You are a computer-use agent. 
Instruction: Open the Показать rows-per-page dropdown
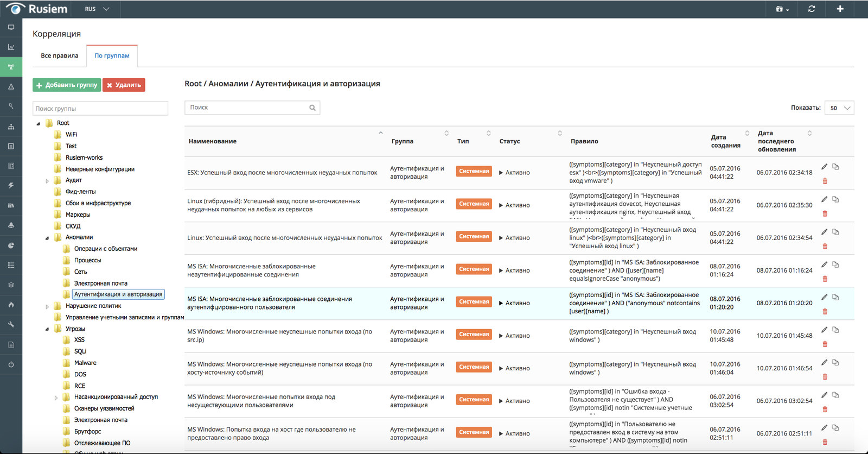point(839,108)
